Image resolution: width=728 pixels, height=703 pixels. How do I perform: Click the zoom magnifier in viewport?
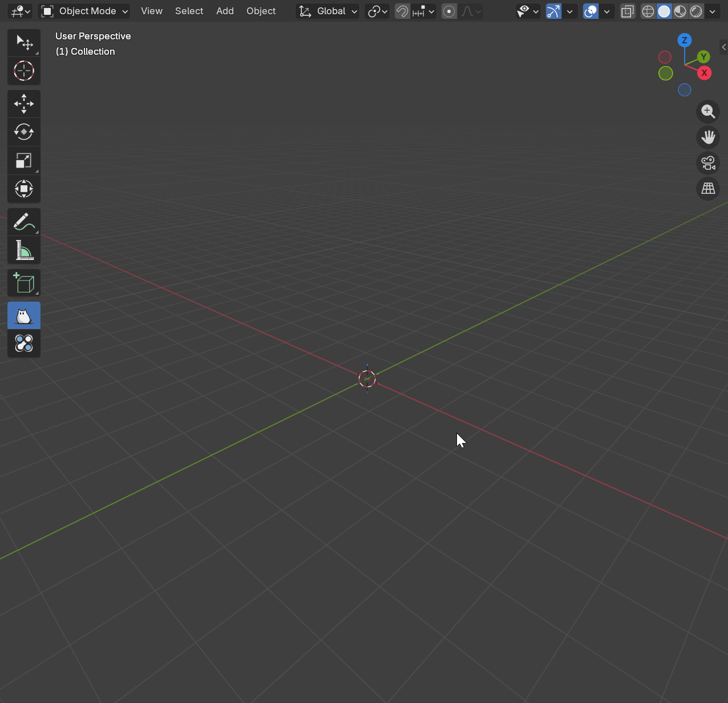[x=708, y=111]
